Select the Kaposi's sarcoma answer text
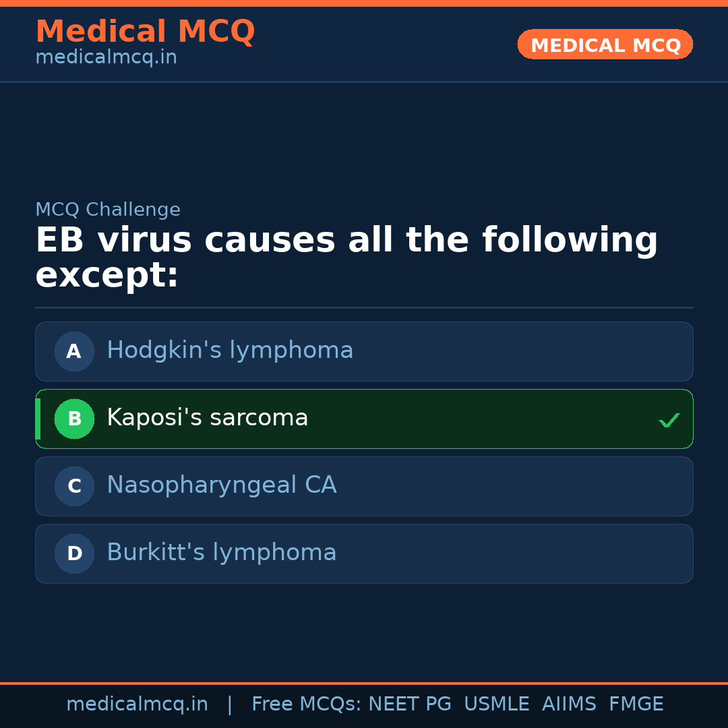This screenshot has width=728, height=728. 207,418
